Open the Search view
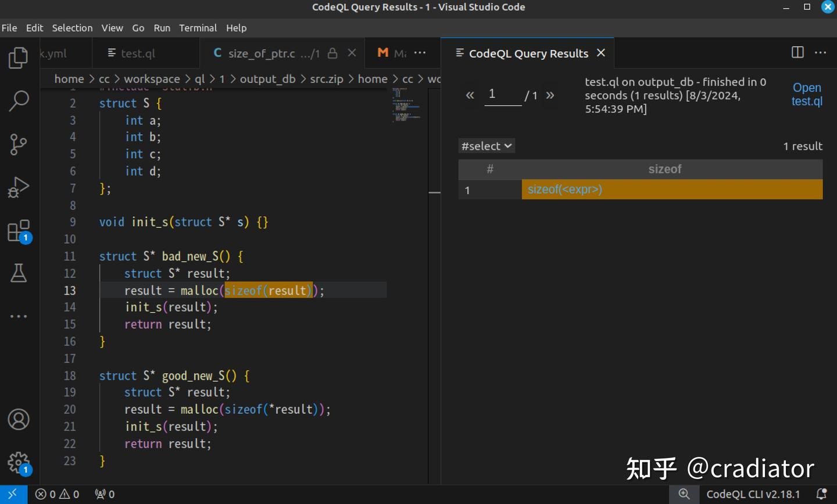Viewport: 837px width, 504px height. pyautogui.click(x=18, y=101)
